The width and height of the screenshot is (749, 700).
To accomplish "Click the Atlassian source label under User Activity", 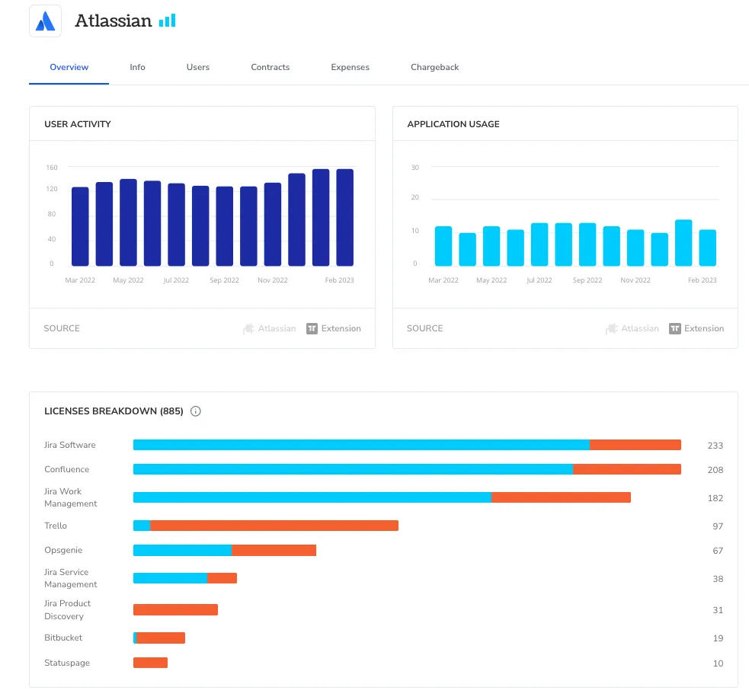I will pyautogui.click(x=277, y=328).
